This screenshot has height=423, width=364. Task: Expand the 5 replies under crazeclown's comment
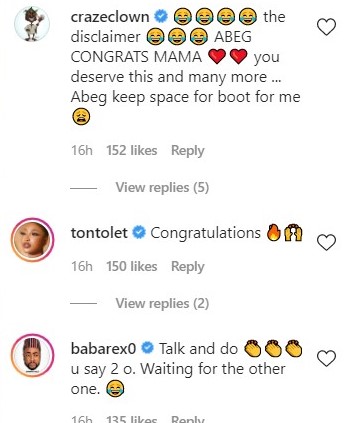point(162,188)
